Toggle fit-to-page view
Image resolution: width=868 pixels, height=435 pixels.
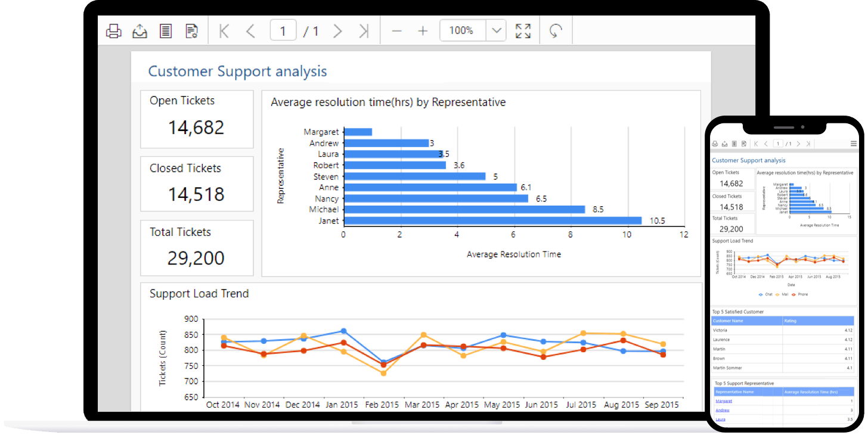[523, 30]
